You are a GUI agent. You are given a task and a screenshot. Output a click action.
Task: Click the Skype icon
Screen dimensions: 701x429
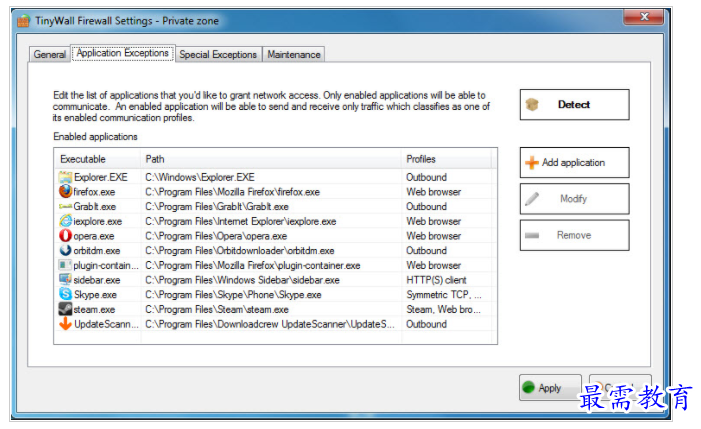pos(65,294)
